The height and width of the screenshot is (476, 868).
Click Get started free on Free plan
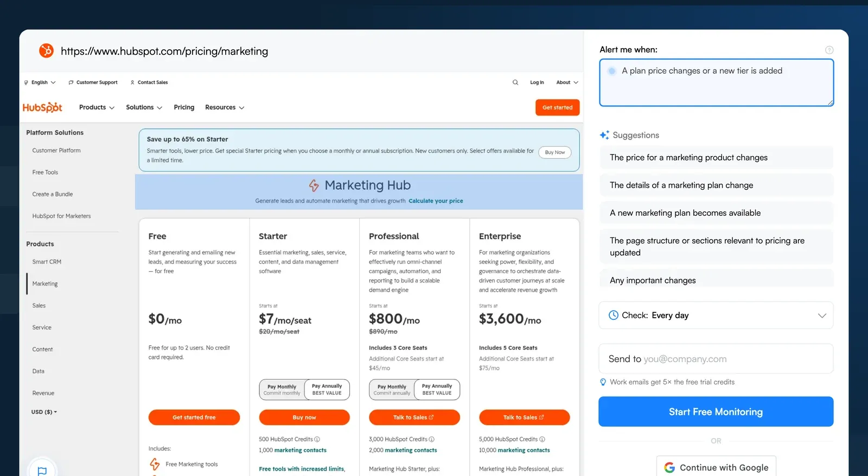pyautogui.click(x=194, y=417)
